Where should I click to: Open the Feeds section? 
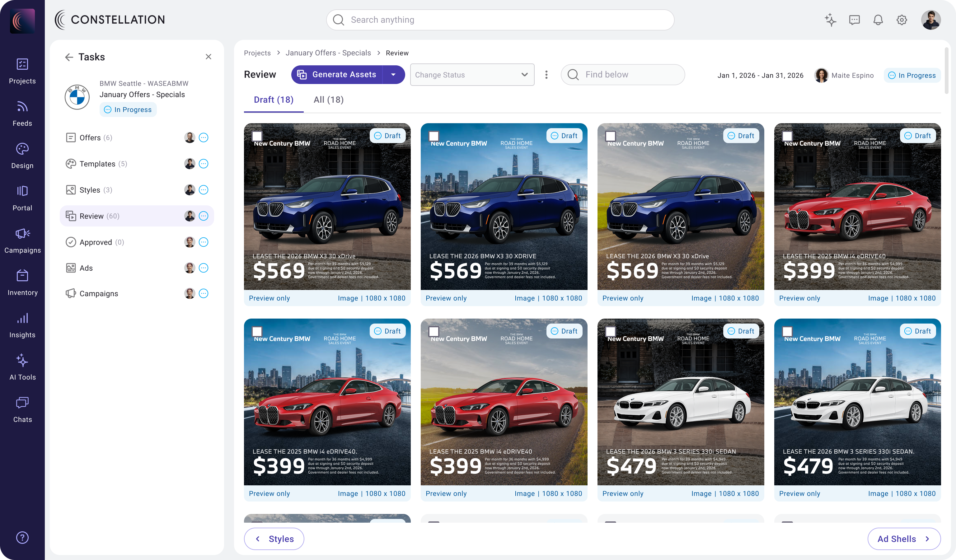[x=22, y=113]
